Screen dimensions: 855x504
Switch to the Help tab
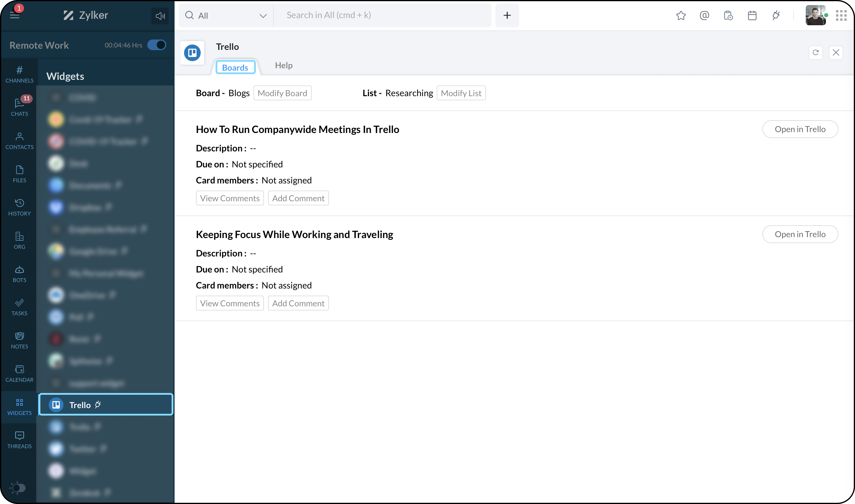tap(284, 65)
